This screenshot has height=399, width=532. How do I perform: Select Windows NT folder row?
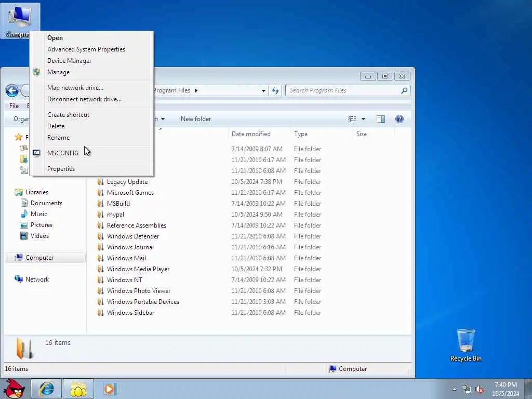(x=245, y=280)
